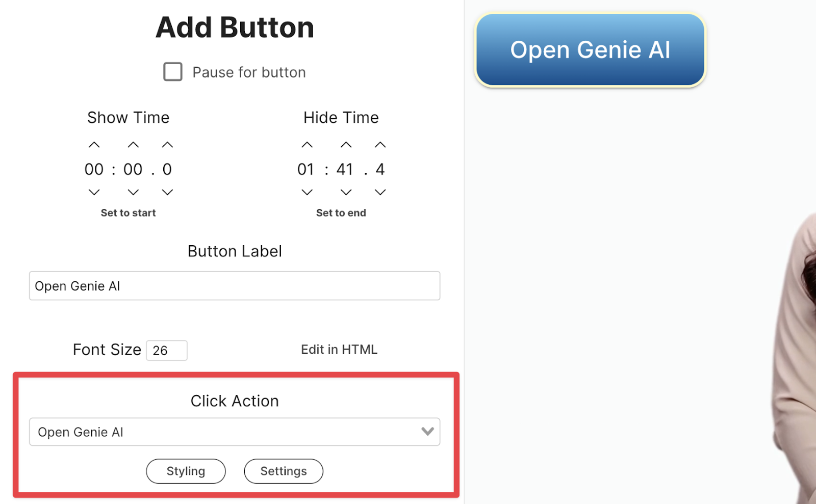Open the button Settings
This screenshot has width=816, height=504.
(284, 471)
